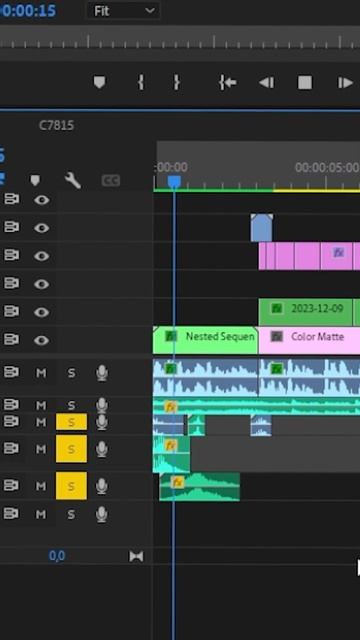Image resolution: width=360 pixels, height=640 pixels.
Task: Step forward one frame
Action: [x=345, y=83]
